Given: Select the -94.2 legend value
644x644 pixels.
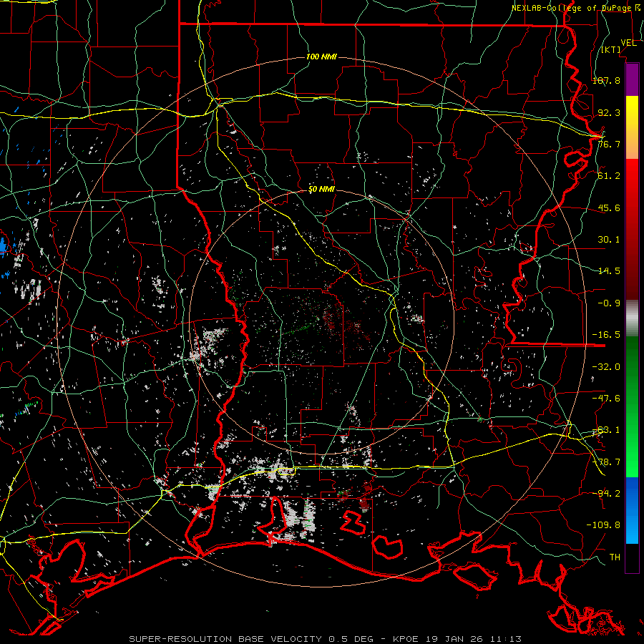Looking at the screenshot, I should click(606, 493).
